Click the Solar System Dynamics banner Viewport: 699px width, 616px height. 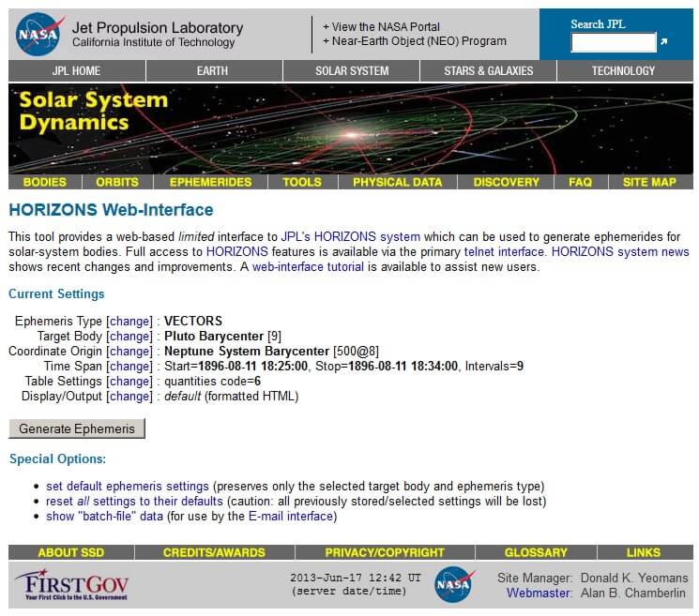pos(351,128)
